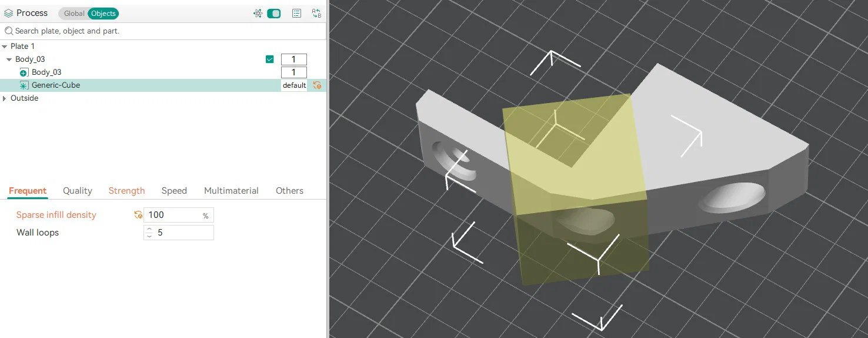This screenshot has width=868, height=338.
Task: Toggle the Advanced mode switch
Action: [274, 14]
